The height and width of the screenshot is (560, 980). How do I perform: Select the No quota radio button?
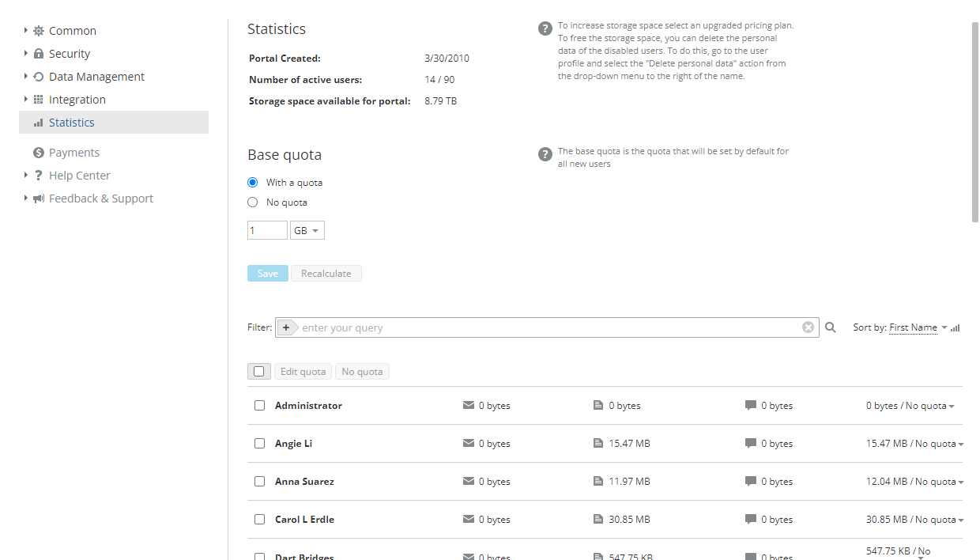point(252,202)
